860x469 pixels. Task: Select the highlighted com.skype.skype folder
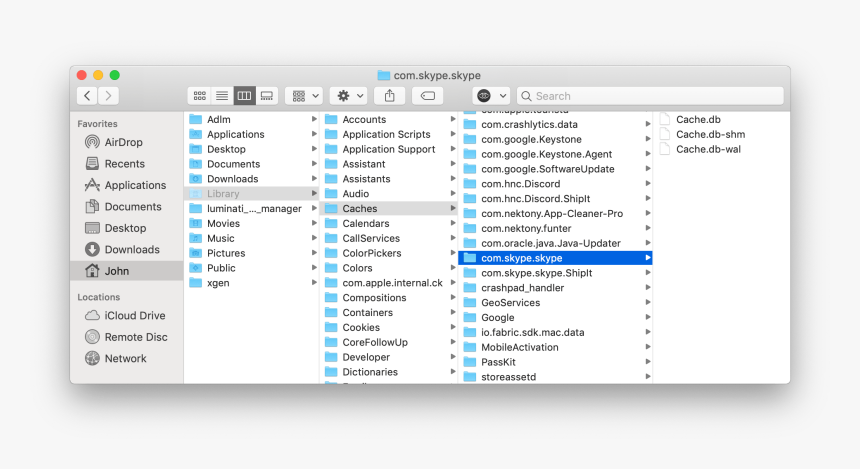(556, 258)
